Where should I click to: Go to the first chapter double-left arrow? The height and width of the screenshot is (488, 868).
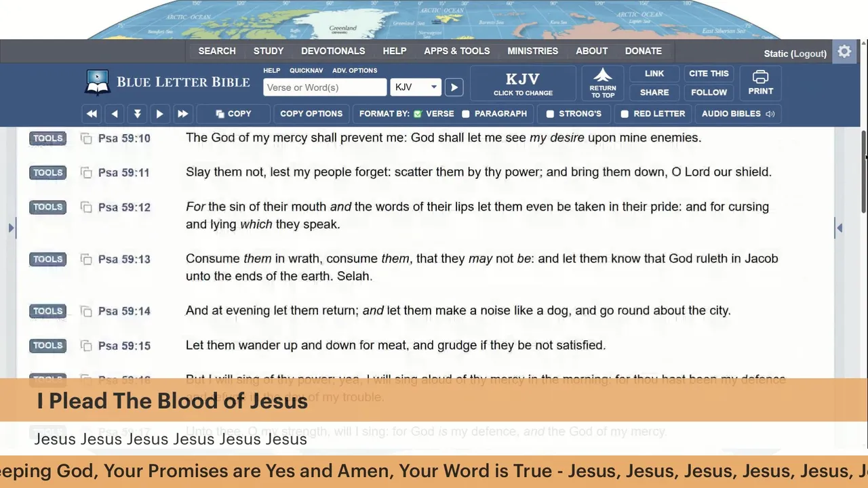[x=92, y=114]
